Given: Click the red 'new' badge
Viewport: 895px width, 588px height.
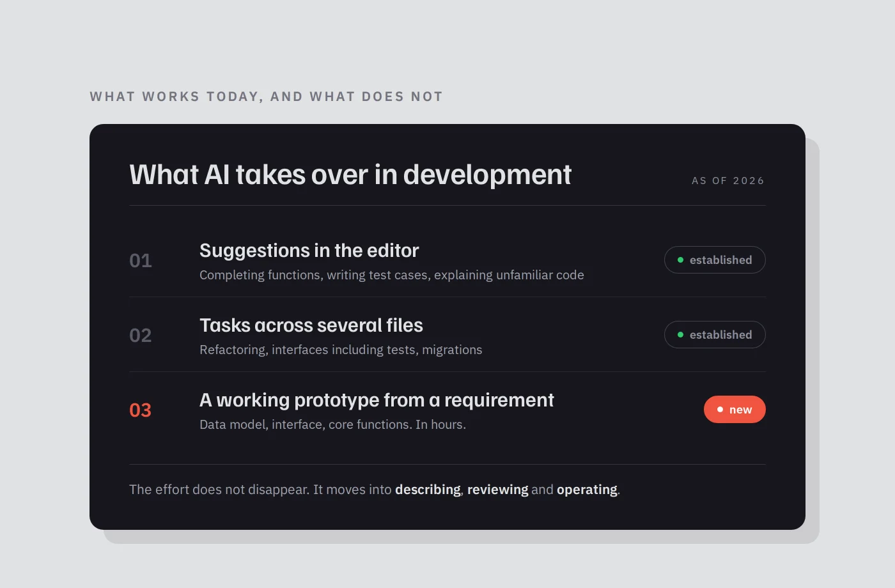Looking at the screenshot, I should (x=735, y=409).
